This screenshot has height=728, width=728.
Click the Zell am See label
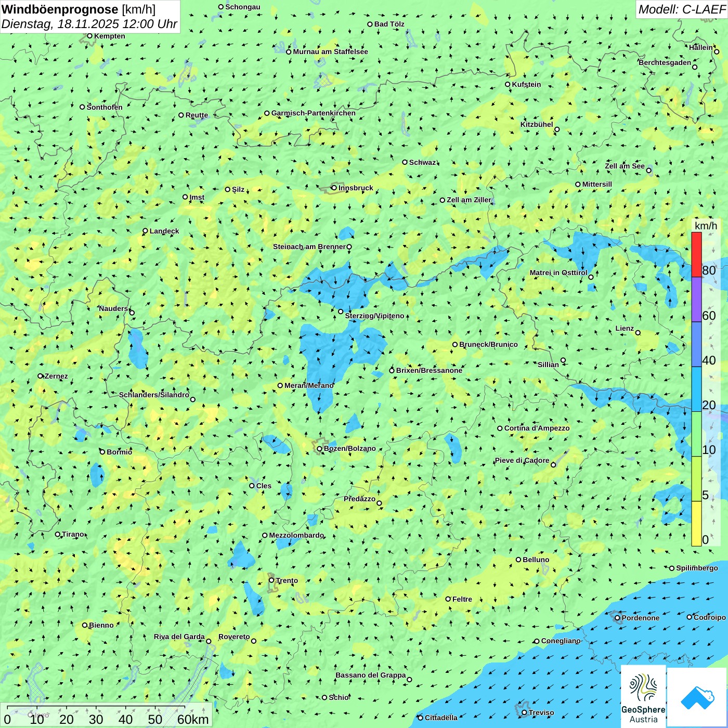(x=625, y=166)
